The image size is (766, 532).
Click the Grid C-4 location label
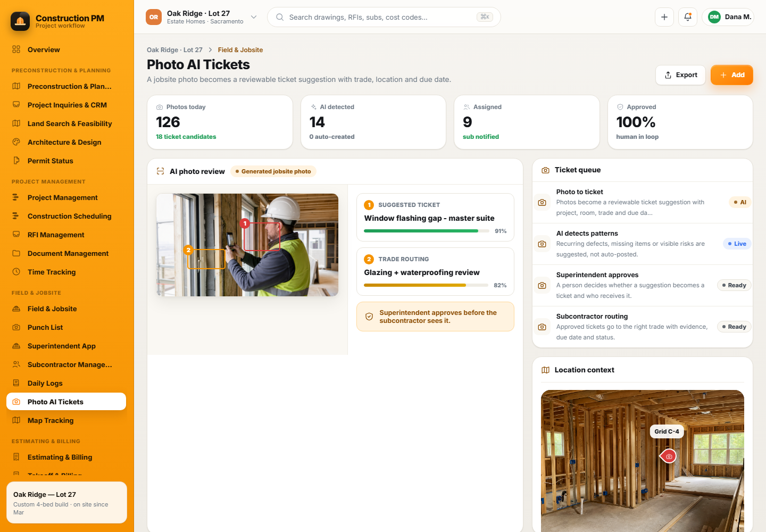667,431
